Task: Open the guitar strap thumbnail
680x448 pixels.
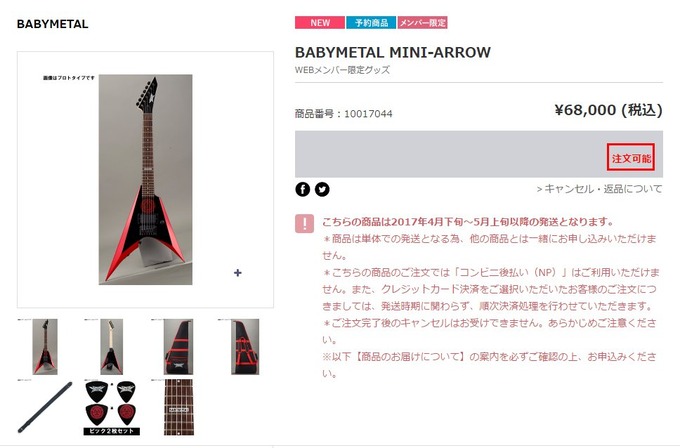Action: (x=45, y=407)
